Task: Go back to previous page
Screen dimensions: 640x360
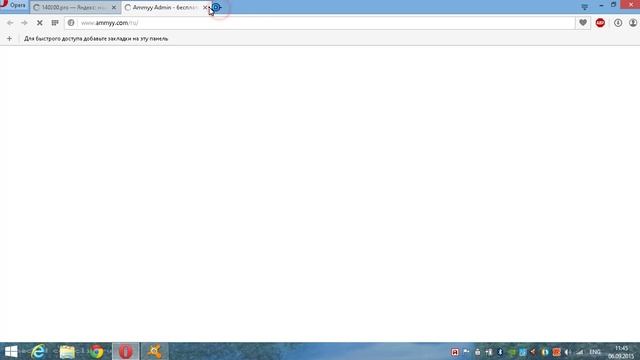Action: (10, 23)
